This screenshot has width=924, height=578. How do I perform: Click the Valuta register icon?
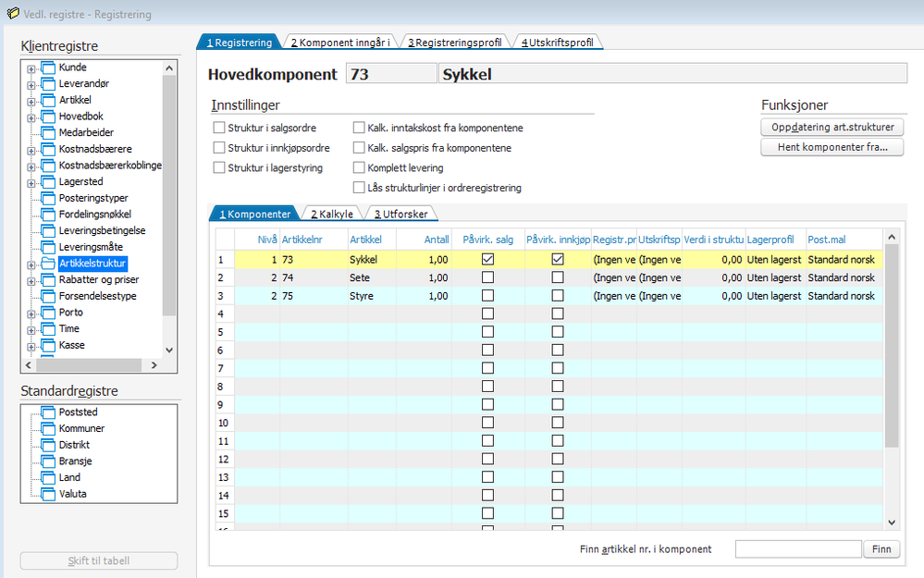pos(48,494)
